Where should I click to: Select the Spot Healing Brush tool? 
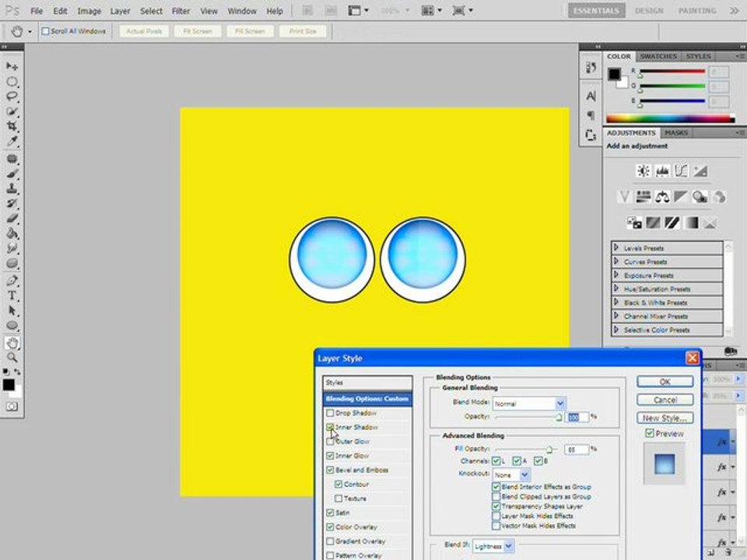(12, 159)
